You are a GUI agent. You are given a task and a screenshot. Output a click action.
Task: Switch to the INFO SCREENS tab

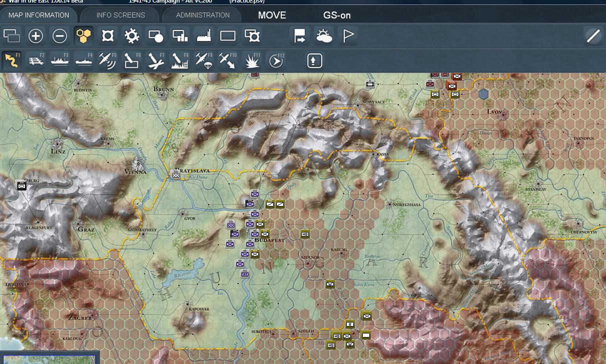pyautogui.click(x=121, y=15)
